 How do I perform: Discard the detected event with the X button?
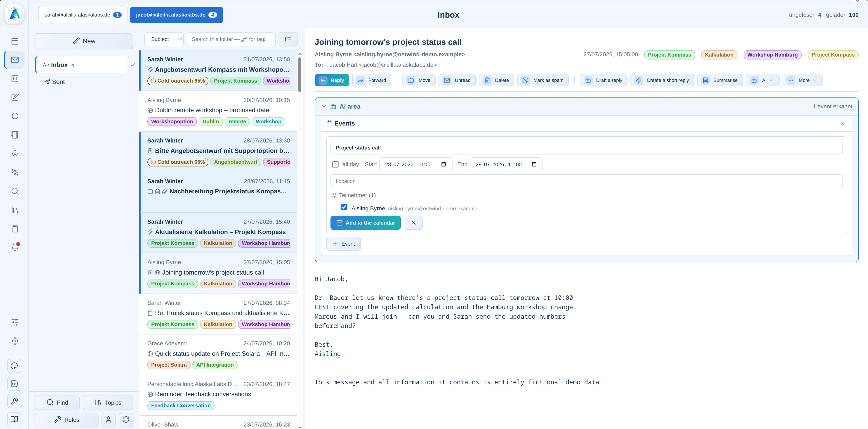[413, 223]
